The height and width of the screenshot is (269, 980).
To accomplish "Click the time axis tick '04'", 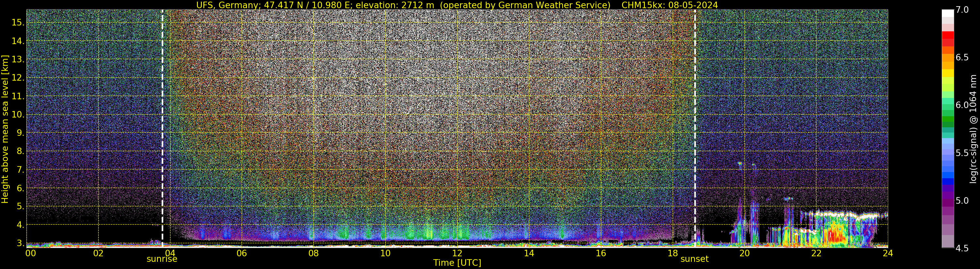I will click(170, 253).
